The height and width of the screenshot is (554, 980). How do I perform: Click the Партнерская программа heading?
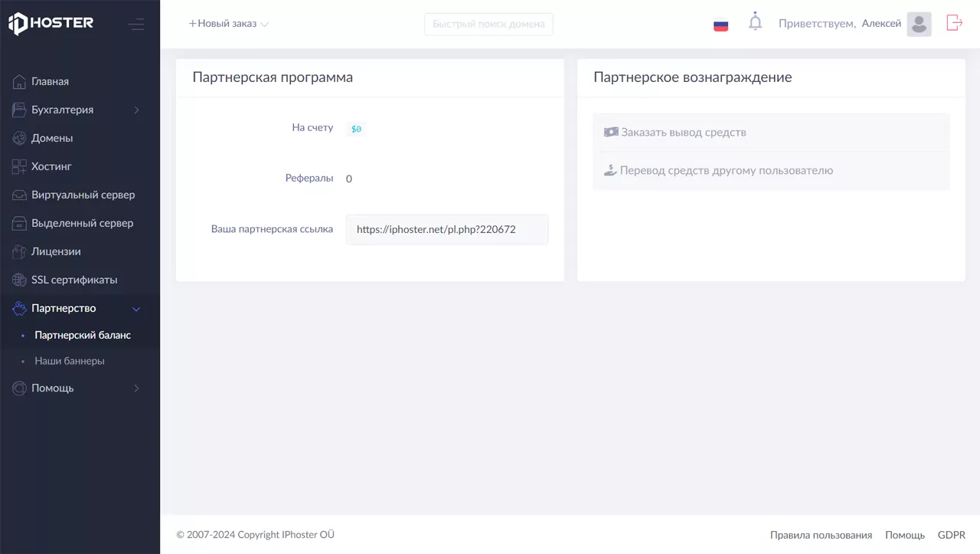click(x=273, y=77)
